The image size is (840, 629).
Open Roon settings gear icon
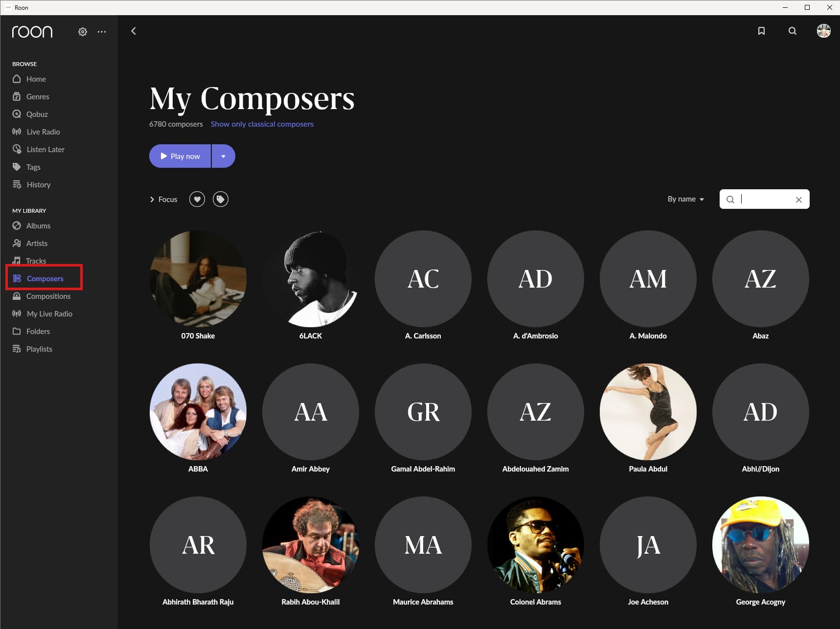pyautogui.click(x=83, y=32)
